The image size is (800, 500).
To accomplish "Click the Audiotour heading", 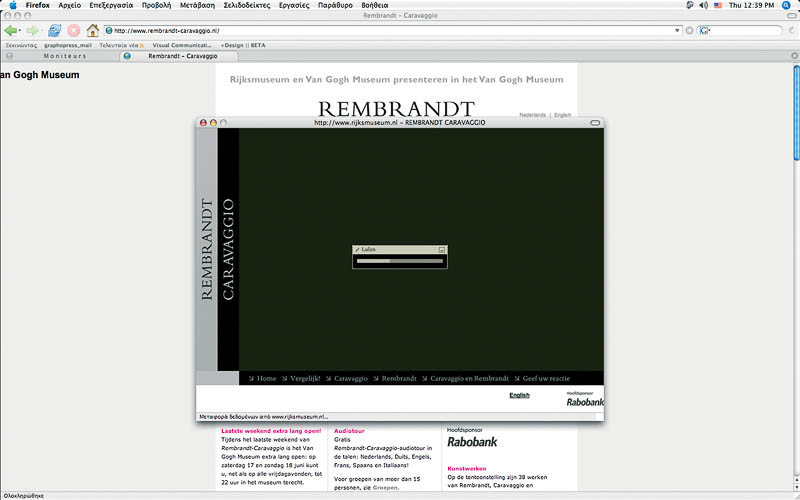I will tap(349, 431).
